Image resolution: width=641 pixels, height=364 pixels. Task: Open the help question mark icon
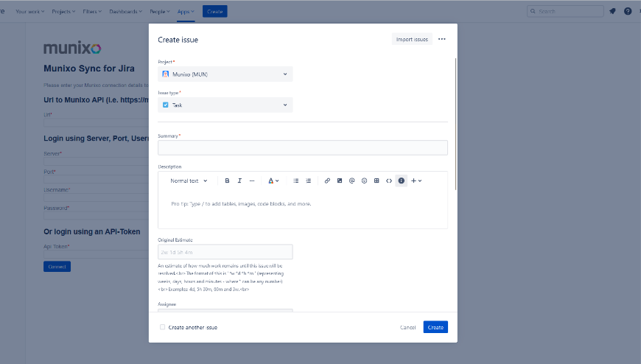[x=628, y=12]
